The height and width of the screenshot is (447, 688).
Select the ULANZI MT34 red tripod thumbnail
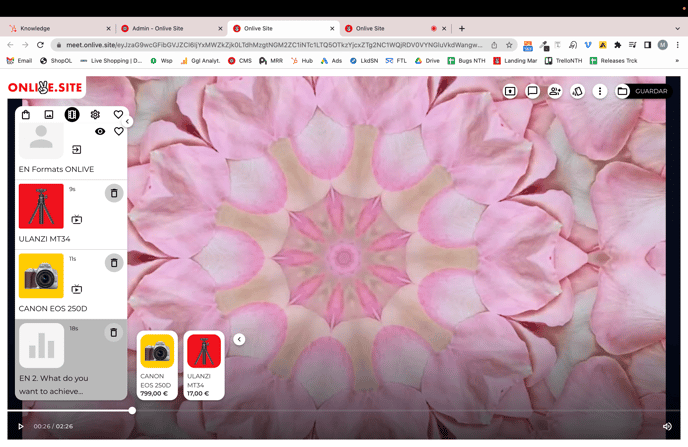click(x=41, y=206)
